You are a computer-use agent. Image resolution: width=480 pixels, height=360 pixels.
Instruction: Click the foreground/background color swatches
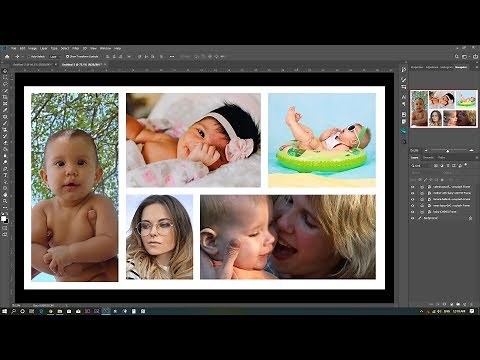click(5, 219)
